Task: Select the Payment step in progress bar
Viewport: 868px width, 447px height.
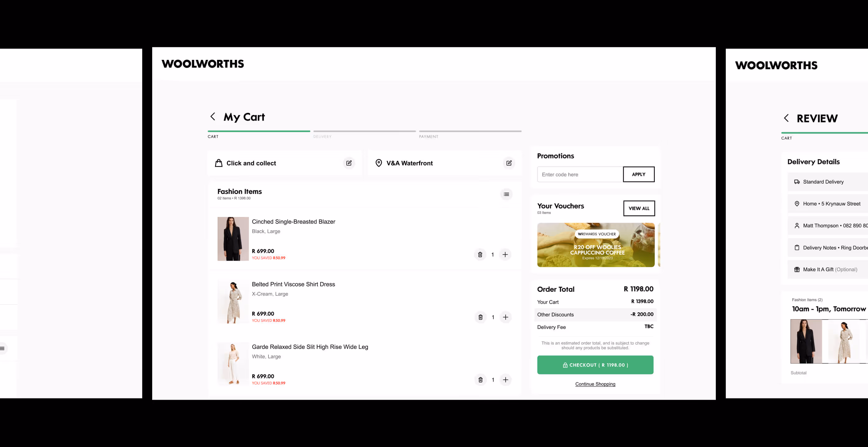Action: tap(470, 134)
